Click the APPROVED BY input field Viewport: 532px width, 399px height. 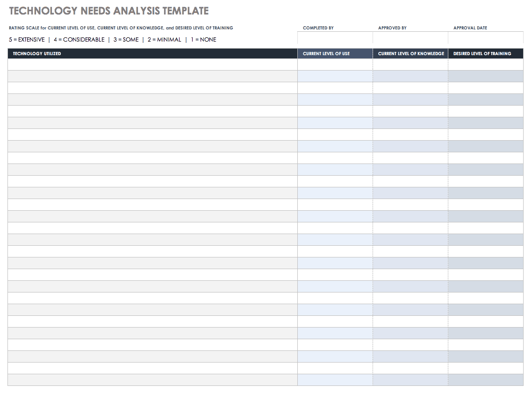(410, 37)
